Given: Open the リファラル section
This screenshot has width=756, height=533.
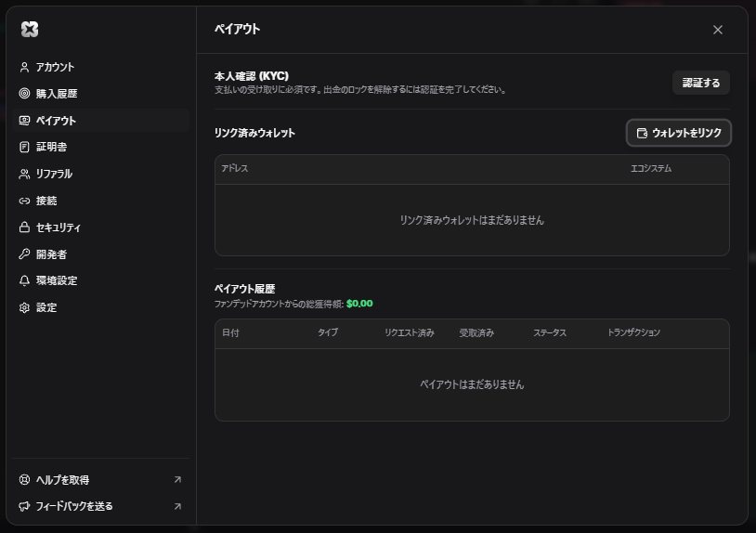Looking at the screenshot, I should point(100,174).
